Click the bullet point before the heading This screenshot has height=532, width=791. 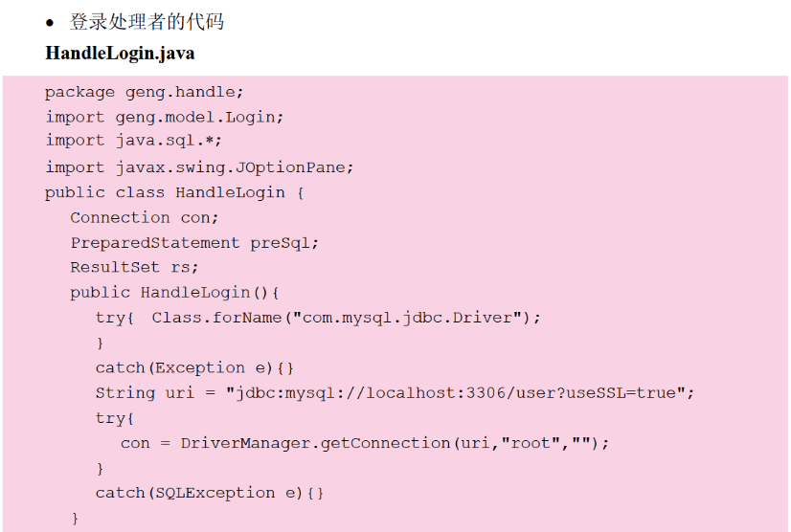coord(51,22)
